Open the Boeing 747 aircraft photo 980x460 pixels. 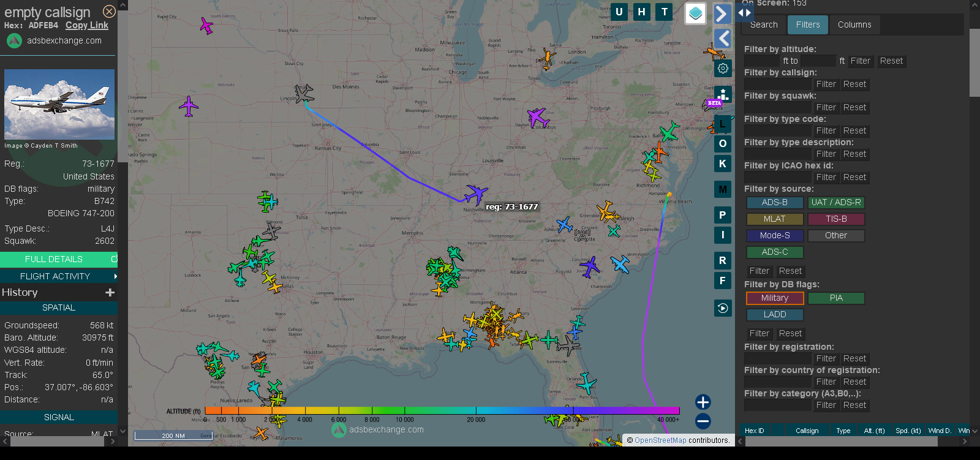point(59,104)
